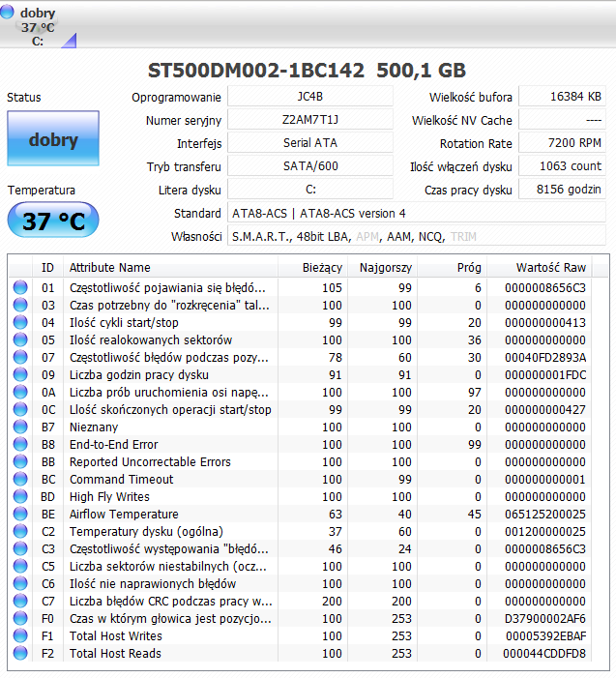Click threshold value 97 in row 0A
616x678 pixels.
coord(475,392)
